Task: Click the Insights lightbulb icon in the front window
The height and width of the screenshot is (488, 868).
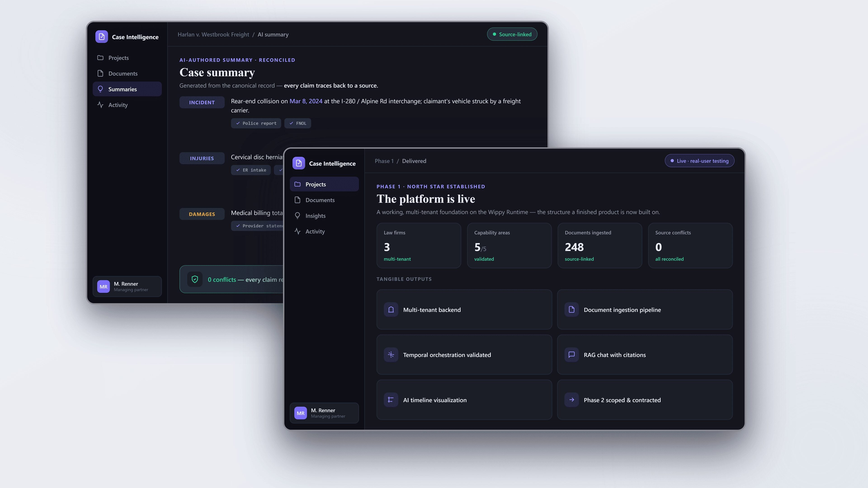Action: coord(297,216)
